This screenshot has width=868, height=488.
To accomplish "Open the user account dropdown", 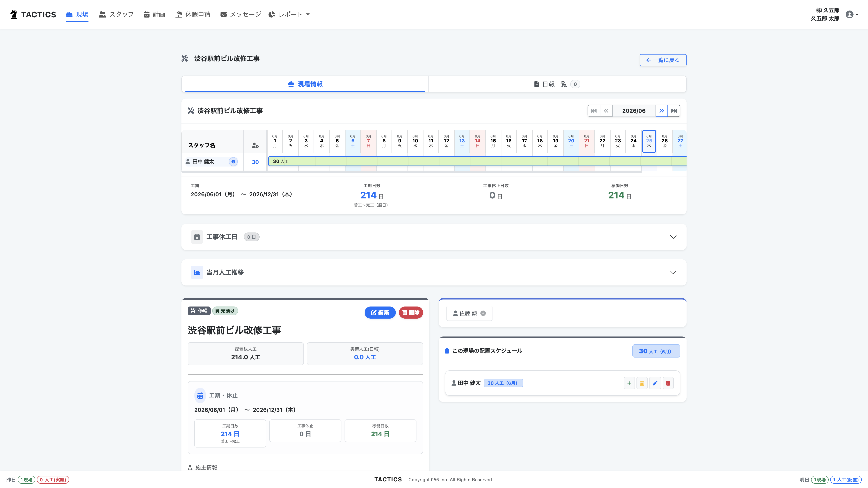I will click(x=852, y=14).
